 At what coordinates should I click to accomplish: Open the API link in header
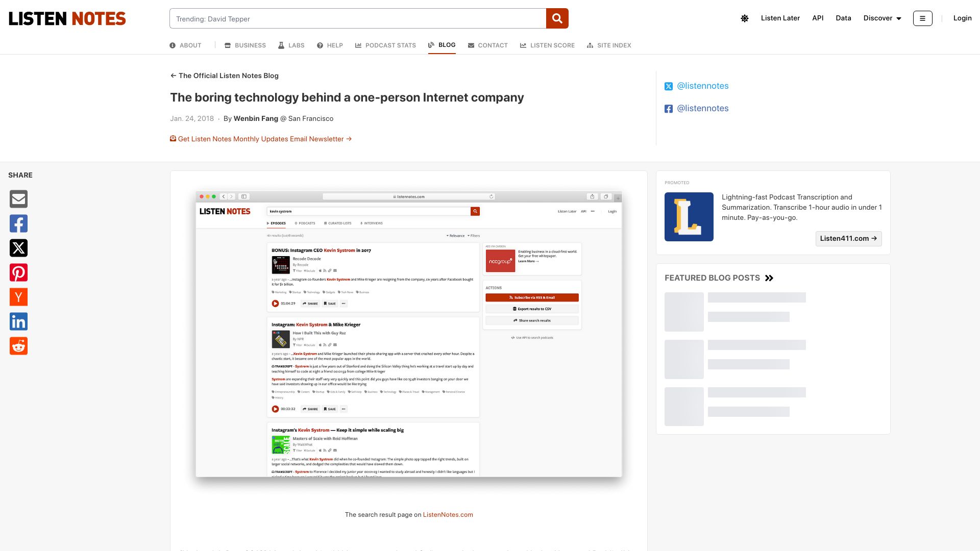tap(818, 18)
